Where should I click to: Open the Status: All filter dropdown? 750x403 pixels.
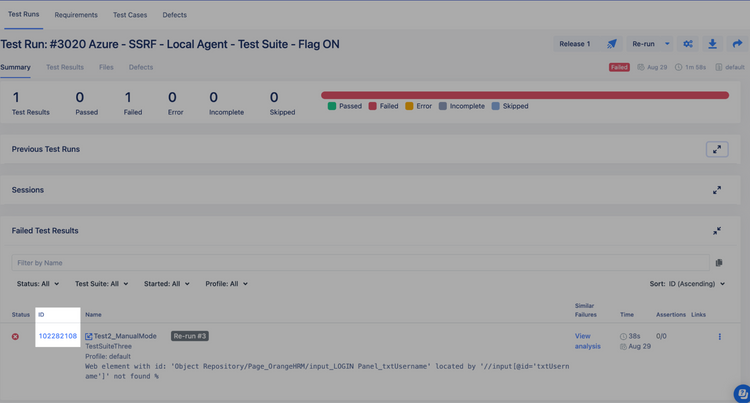click(x=38, y=284)
